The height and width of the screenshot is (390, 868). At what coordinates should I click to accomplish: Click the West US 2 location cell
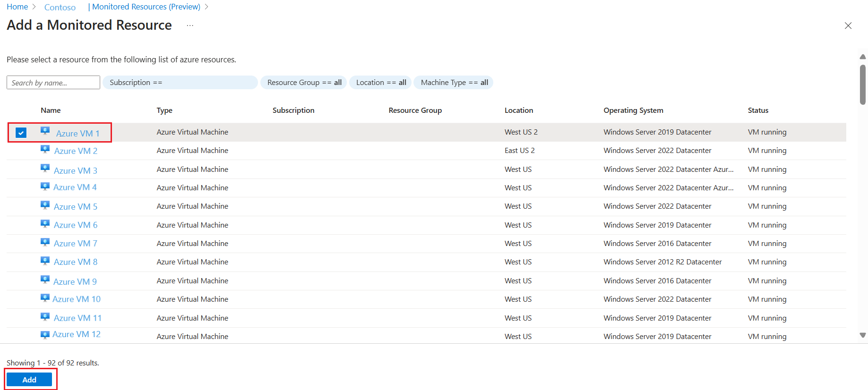(521, 132)
